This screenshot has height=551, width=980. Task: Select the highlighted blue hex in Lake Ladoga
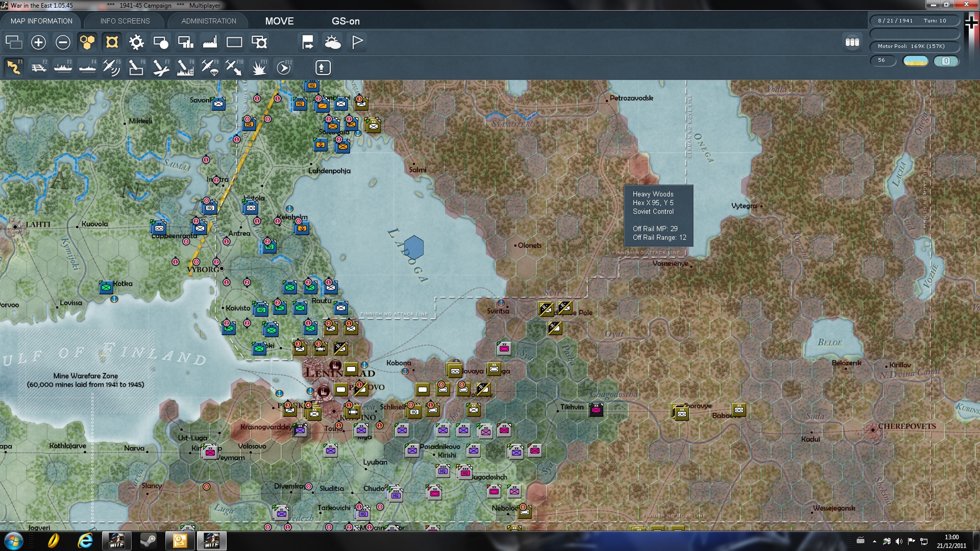pyautogui.click(x=413, y=247)
